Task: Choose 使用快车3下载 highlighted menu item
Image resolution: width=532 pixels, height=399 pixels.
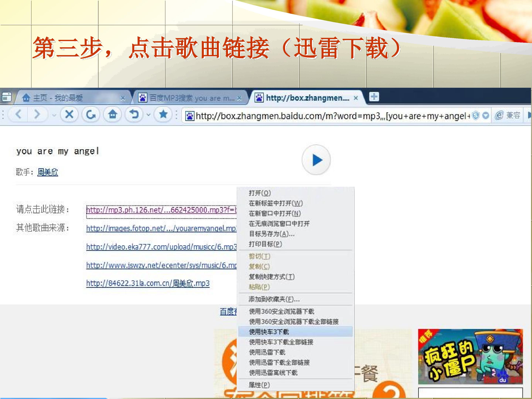Action: [x=296, y=332]
